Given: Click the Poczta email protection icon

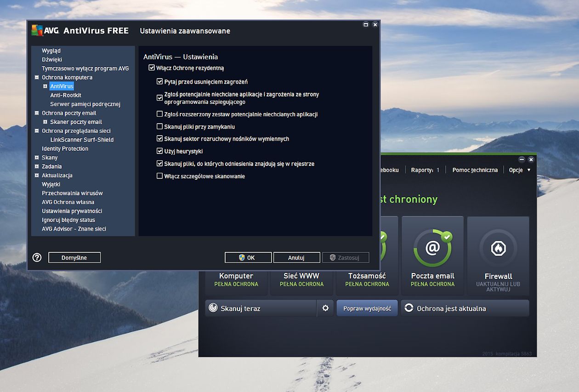Looking at the screenshot, I should (432, 248).
